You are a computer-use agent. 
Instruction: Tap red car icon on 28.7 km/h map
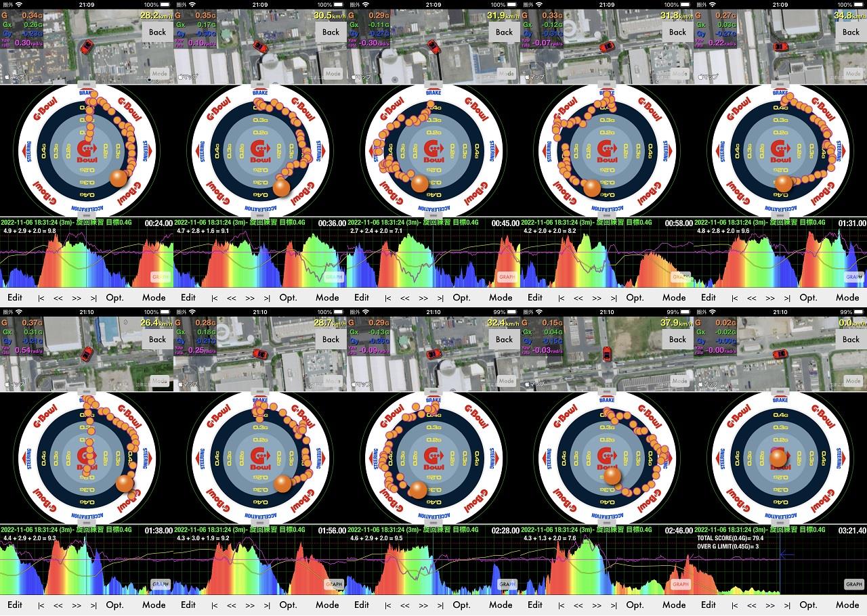(260, 354)
